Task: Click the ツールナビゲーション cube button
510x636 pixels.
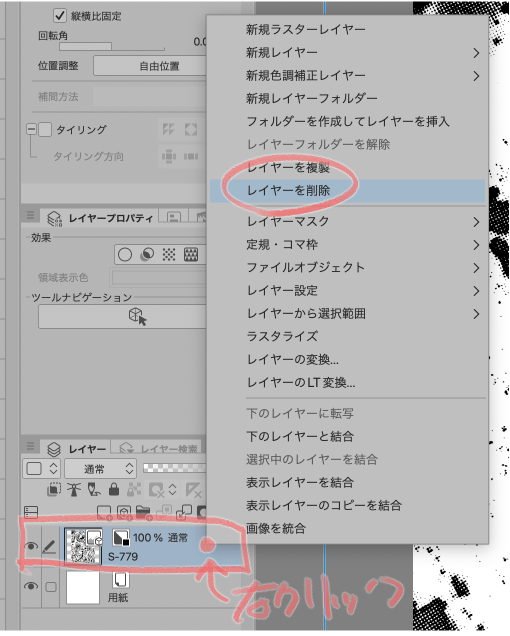Action: (123, 316)
